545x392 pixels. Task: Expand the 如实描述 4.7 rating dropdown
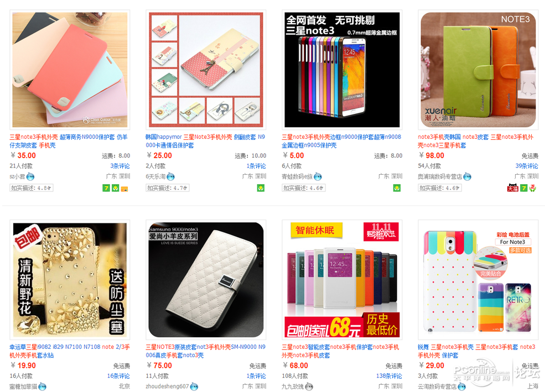[x=168, y=188]
